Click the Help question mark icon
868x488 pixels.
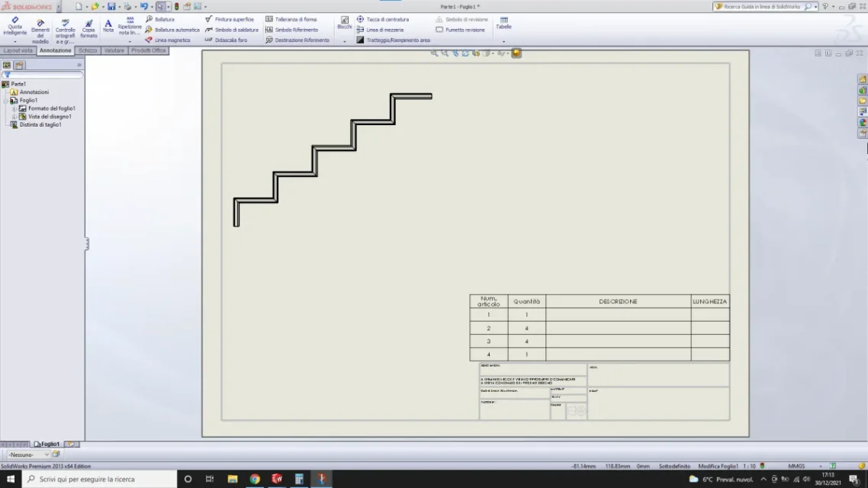pos(825,7)
